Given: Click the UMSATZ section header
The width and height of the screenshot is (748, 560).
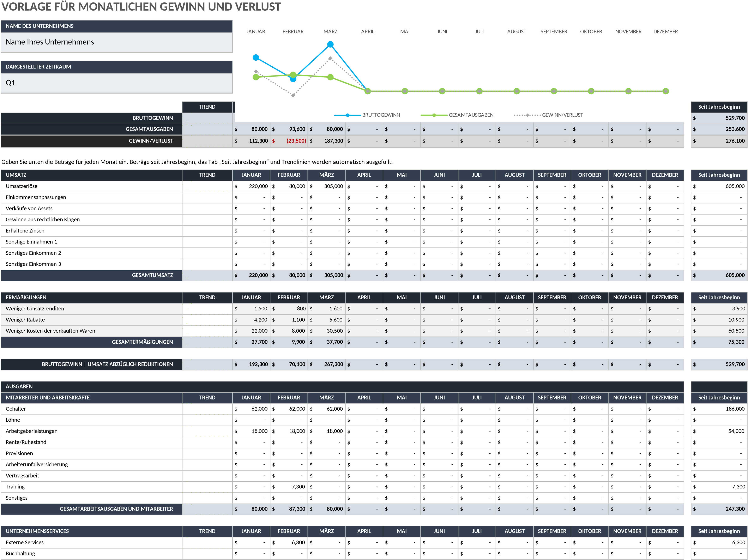Looking at the screenshot, I should tap(92, 175).
